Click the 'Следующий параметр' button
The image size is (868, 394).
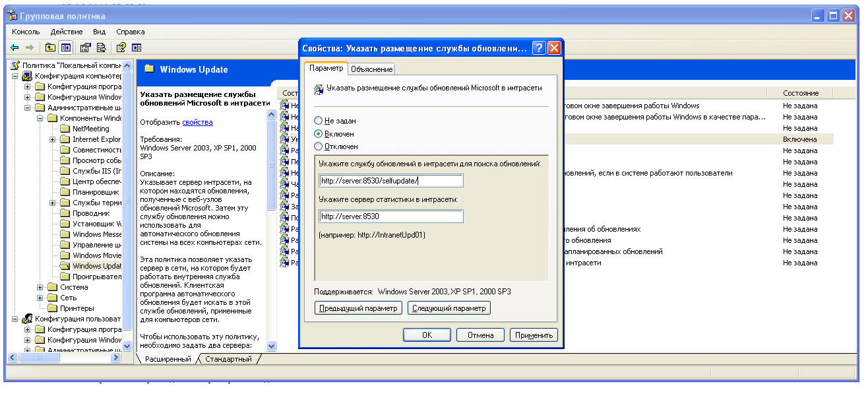click(449, 308)
